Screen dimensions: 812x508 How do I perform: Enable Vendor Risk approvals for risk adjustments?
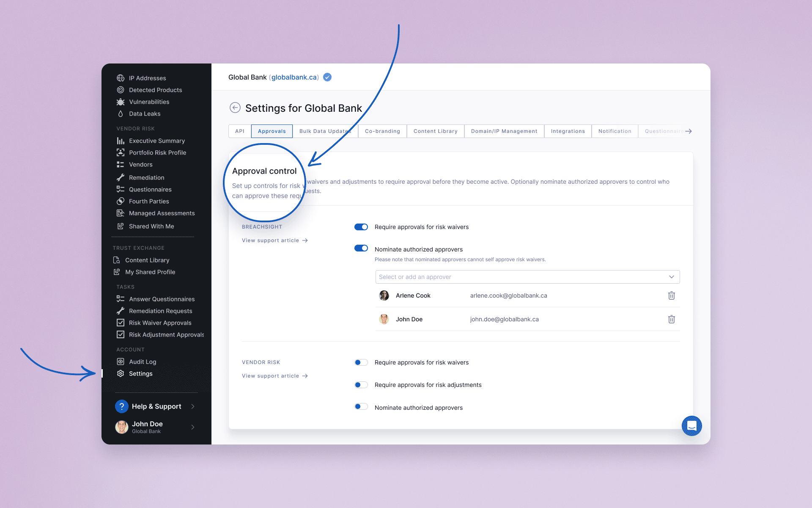point(361,385)
